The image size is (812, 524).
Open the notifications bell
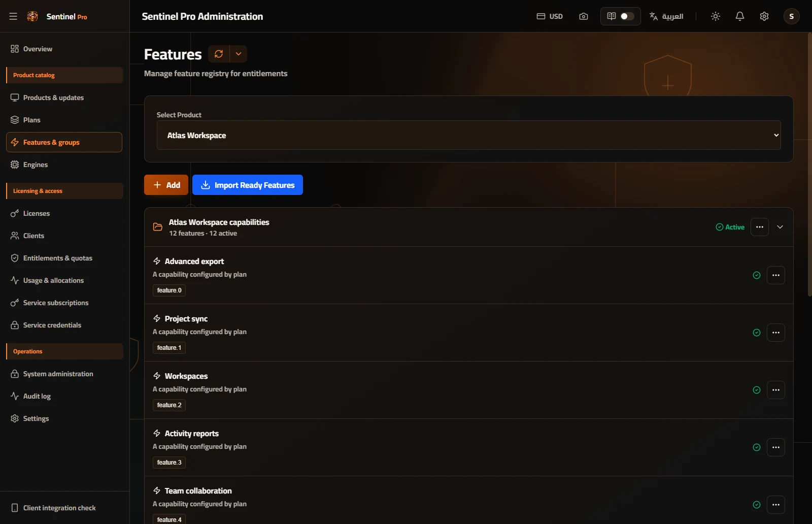click(740, 16)
